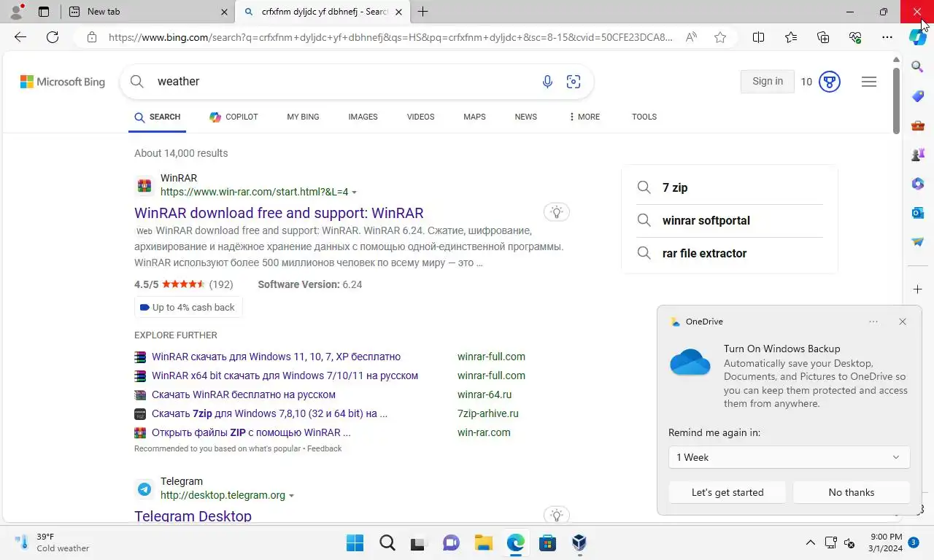Click the browser address bar URL
Viewport: 934px width, 560px height.
click(x=390, y=37)
